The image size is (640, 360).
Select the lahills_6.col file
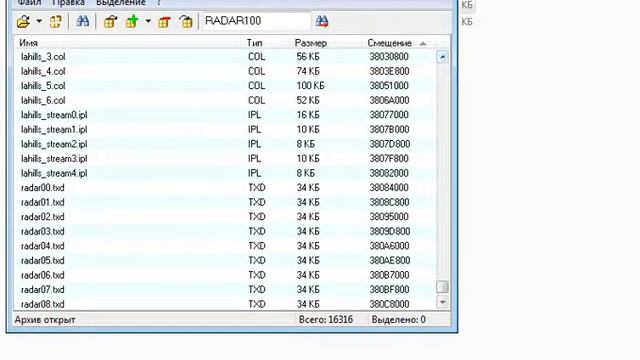[43, 100]
